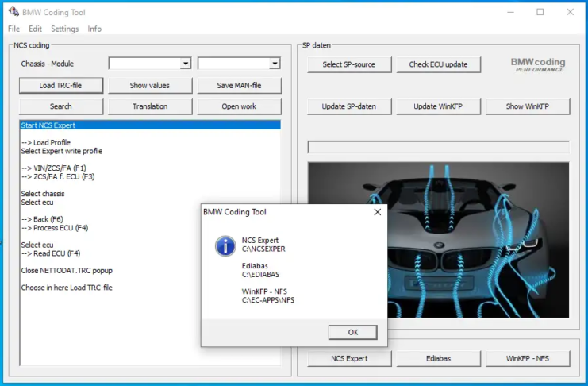Close the main BMW Coding Tool window

(570, 12)
